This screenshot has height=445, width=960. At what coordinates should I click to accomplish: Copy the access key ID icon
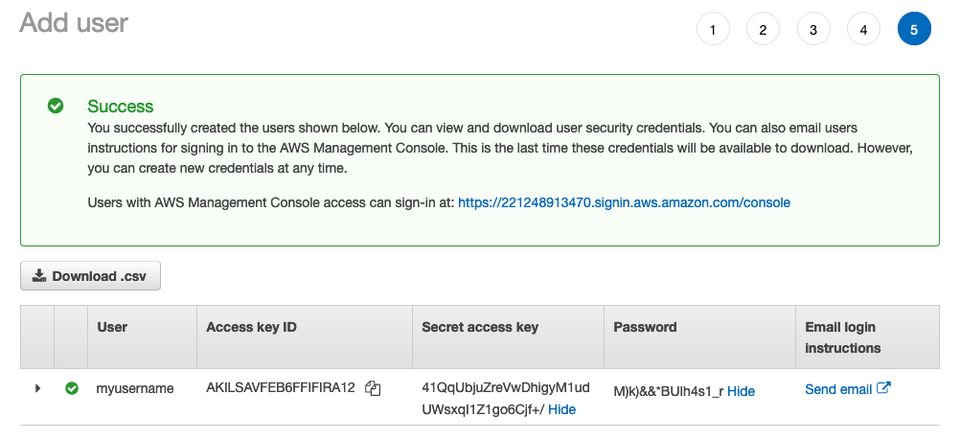(x=373, y=388)
